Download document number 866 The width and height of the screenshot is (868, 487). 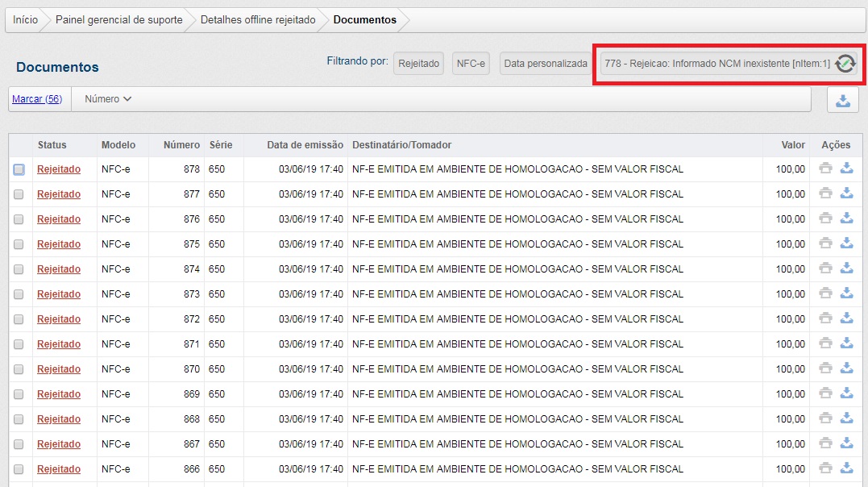coord(846,468)
